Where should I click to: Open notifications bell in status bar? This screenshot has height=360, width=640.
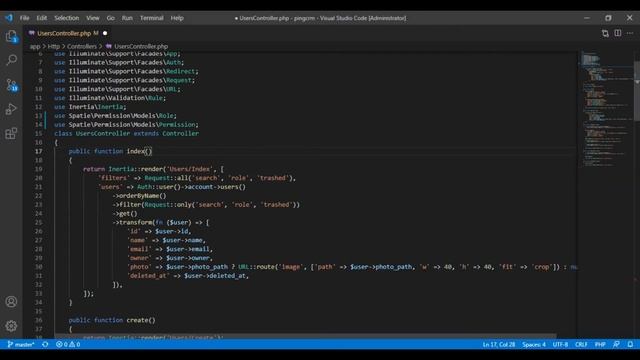(630, 344)
